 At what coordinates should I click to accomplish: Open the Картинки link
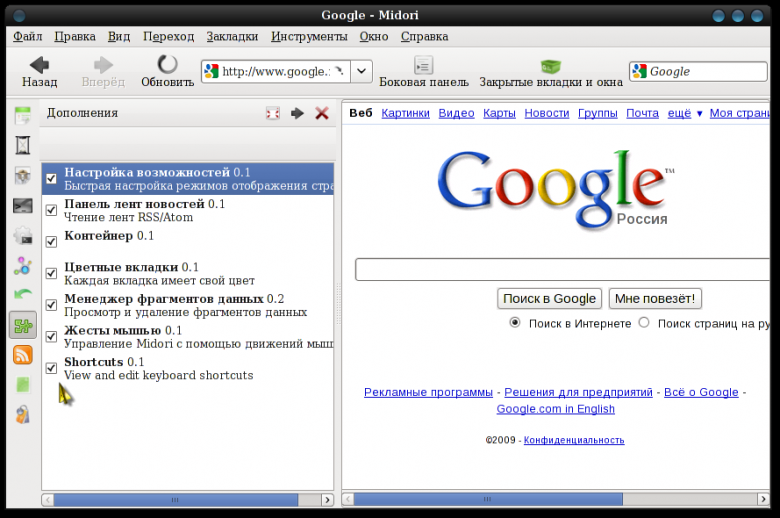coord(405,113)
